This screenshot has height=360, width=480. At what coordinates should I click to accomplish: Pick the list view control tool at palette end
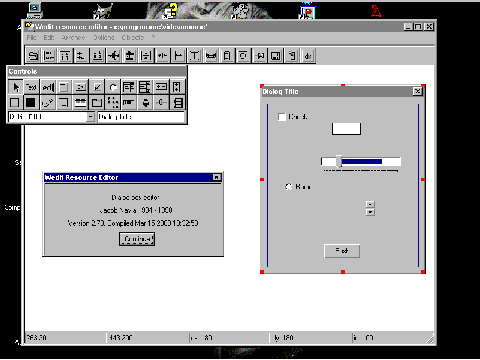pos(177,103)
